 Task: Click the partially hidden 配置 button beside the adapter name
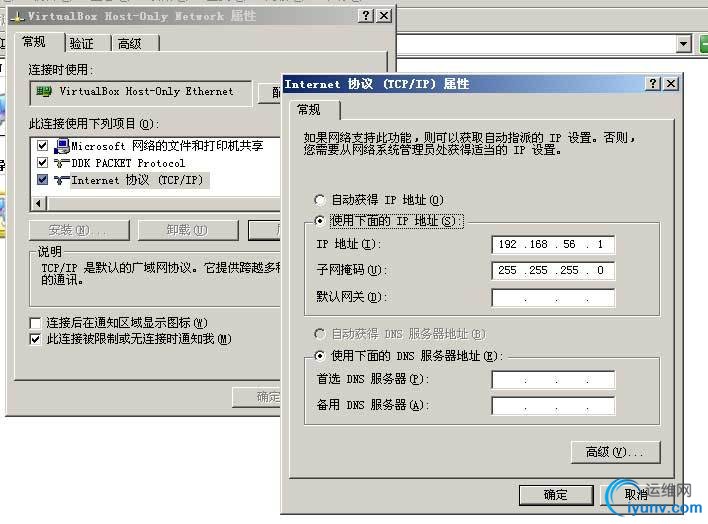point(270,93)
